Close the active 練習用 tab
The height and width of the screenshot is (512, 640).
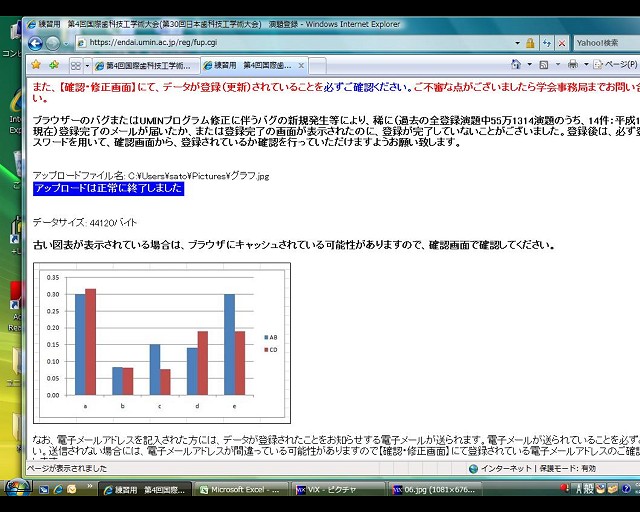pos(301,65)
